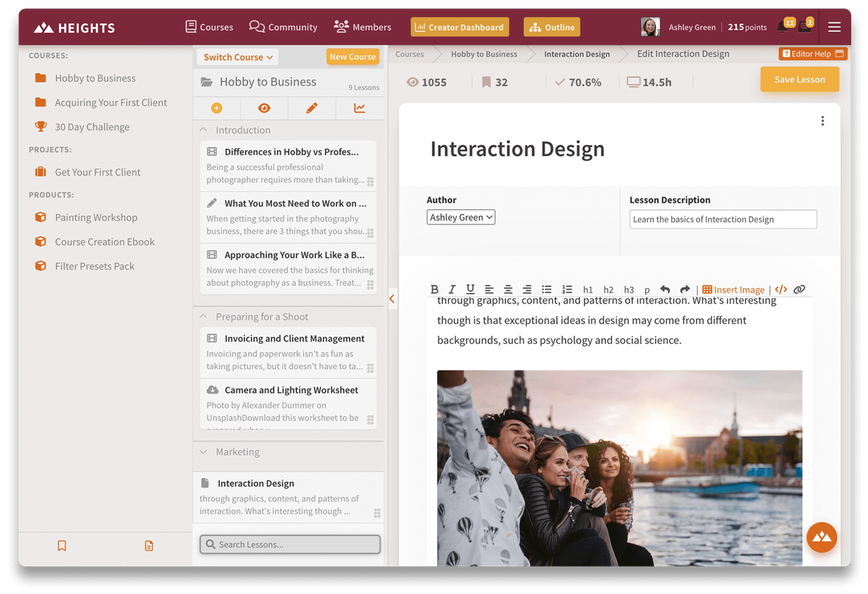Click drag handle on Interaction Design lesson
Image resolution: width=868 pixels, height=594 pixels.
pos(377,513)
